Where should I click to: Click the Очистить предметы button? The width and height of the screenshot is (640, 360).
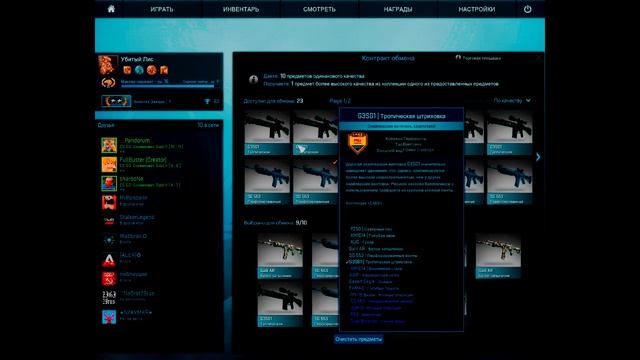pyautogui.click(x=358, y=339)
